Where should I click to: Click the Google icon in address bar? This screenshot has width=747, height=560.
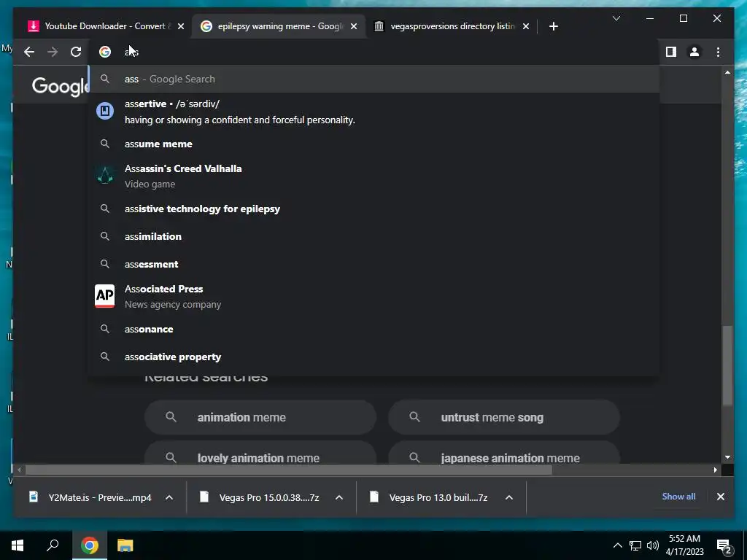coord(105,52)
